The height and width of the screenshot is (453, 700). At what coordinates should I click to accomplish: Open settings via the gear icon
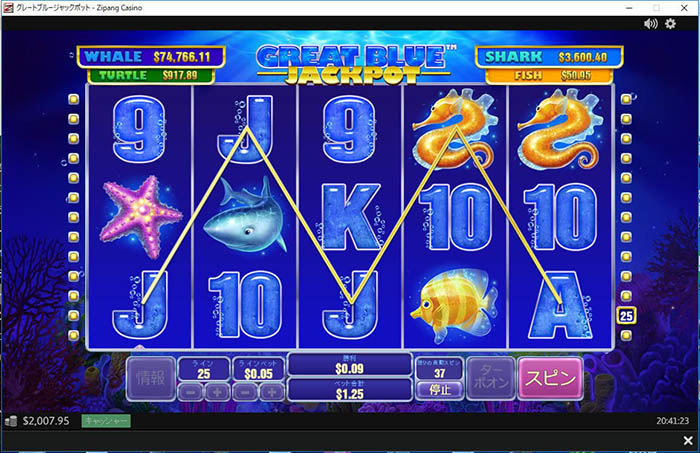pos(670,24)
